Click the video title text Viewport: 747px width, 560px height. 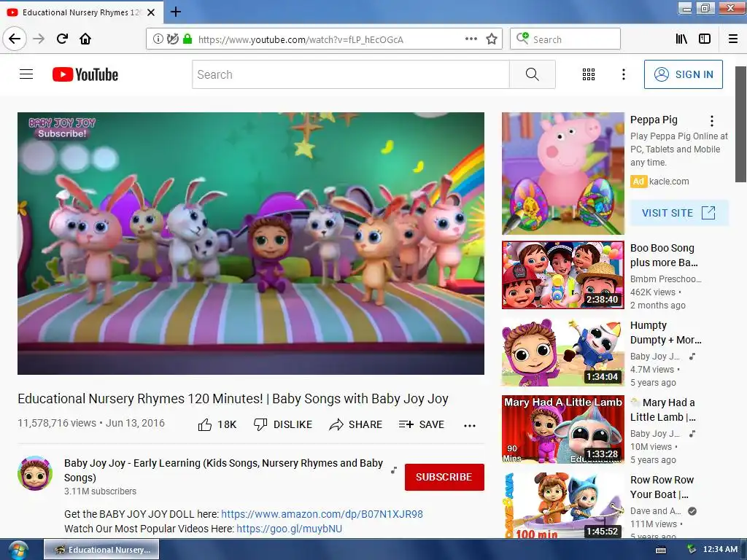[x=233, y=399]
